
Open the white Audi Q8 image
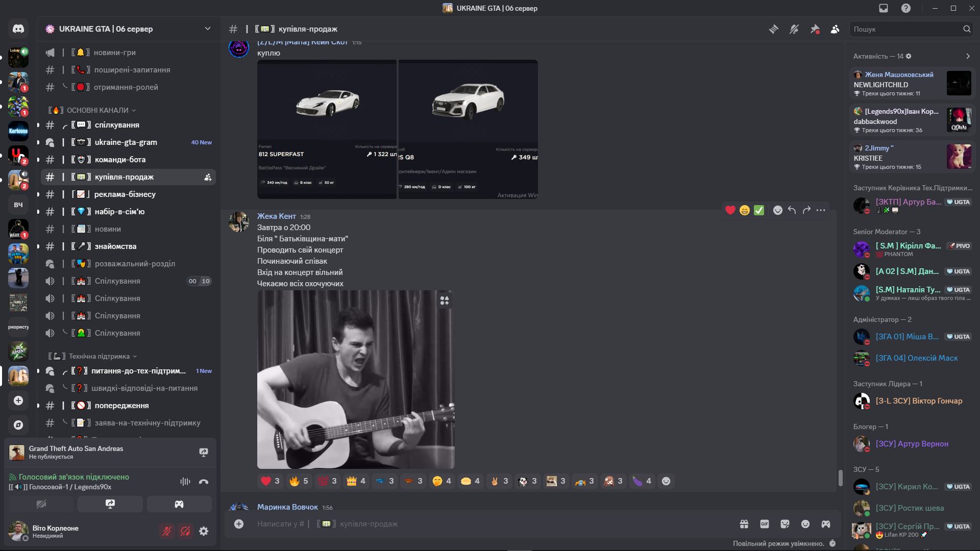[x=468, y=129]
